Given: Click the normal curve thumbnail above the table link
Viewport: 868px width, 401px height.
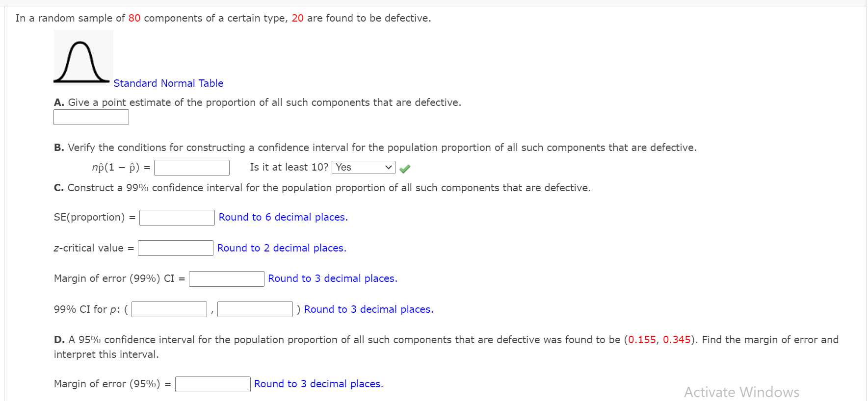Looking at the screenshot, I should tap(82, 57).
